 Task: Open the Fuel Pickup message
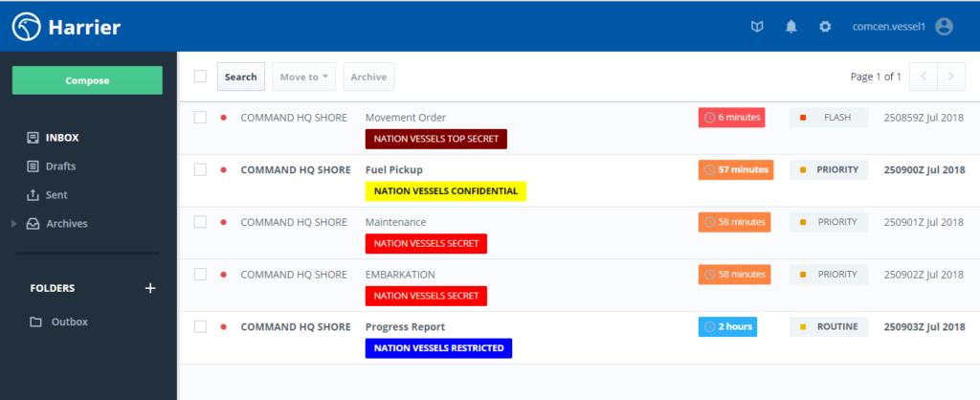pyautogui.click(x=394, y=169)
